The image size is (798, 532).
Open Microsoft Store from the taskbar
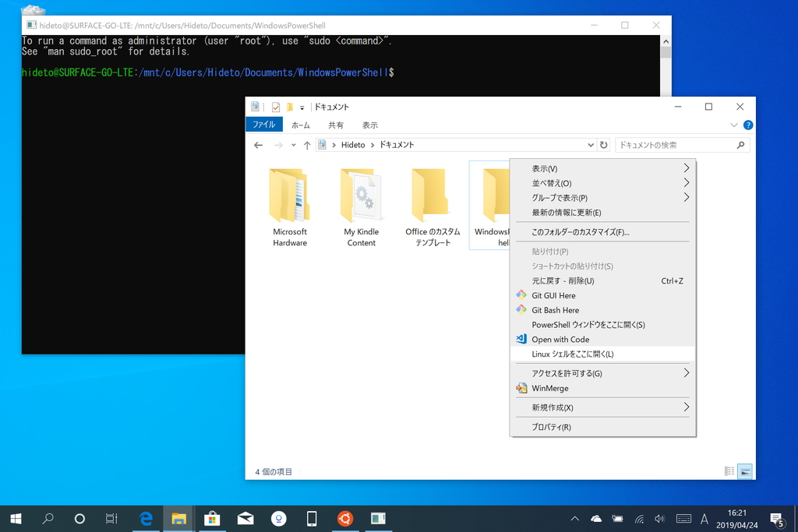[212, 518]
